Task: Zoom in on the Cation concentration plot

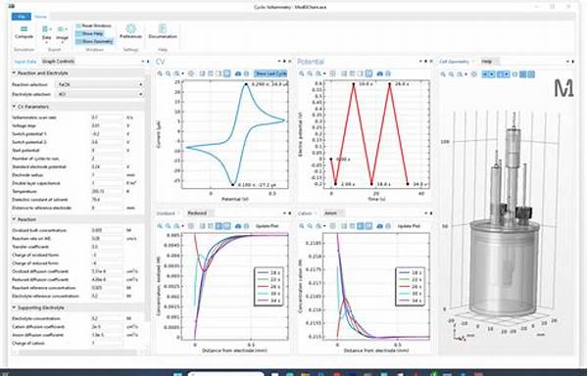Action: (x=302, y=226)
